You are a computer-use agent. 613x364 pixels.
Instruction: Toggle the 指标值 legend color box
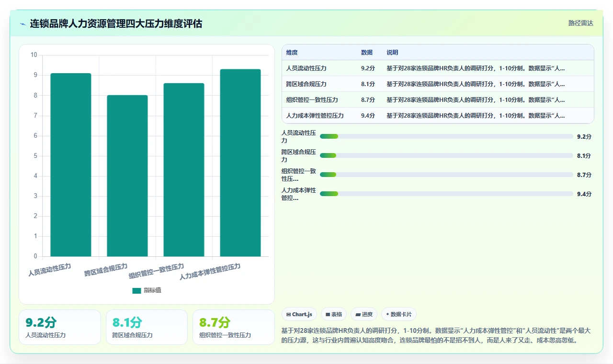[x=136, y=290]
